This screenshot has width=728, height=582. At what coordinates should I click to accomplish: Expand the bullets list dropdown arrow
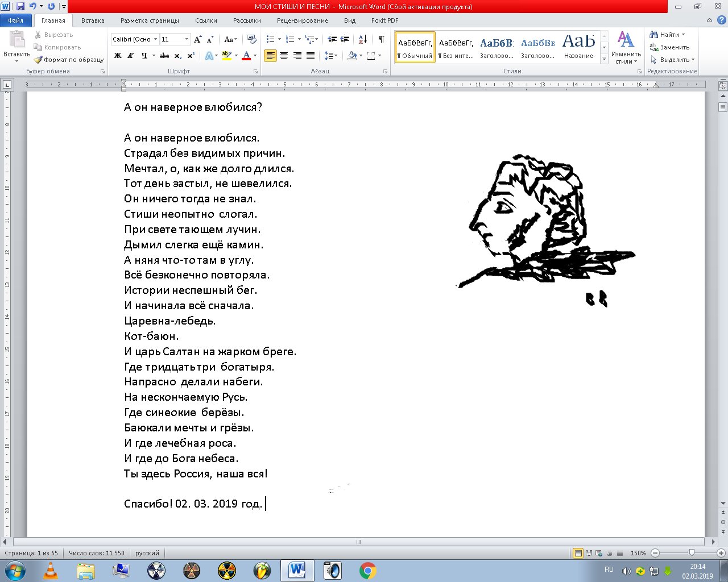coord(279,39)
